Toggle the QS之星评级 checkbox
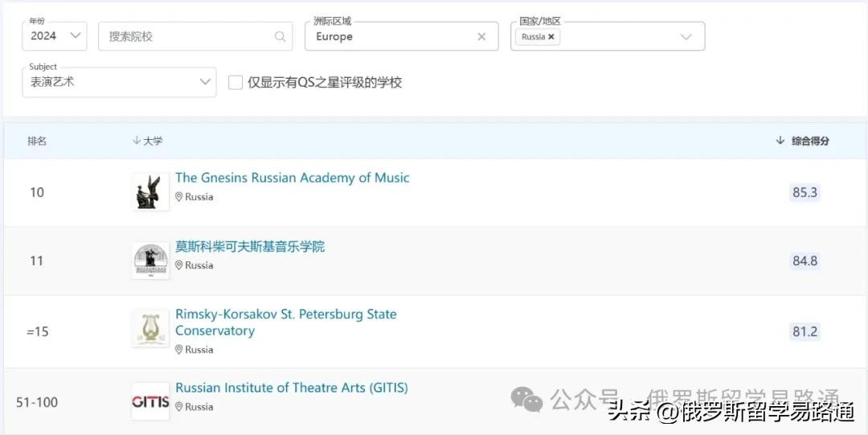868x435 pixels. (x=235, y=82)
